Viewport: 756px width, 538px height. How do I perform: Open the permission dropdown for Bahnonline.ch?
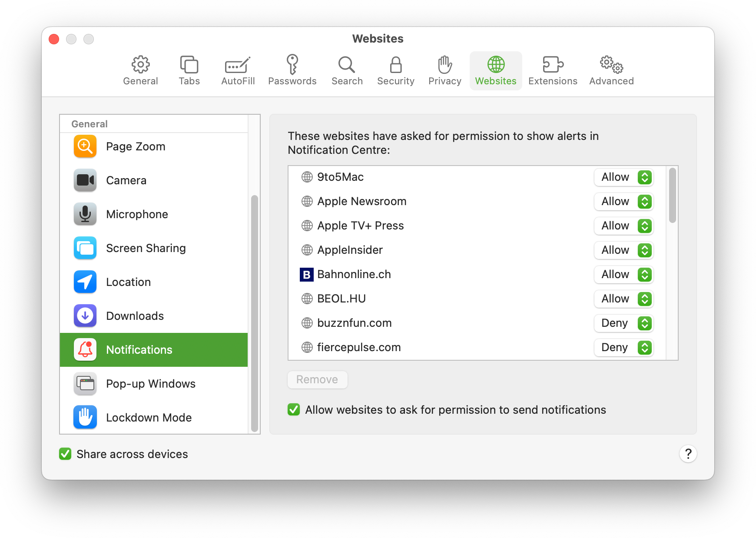pyautogui.click(x=624, y=274)
